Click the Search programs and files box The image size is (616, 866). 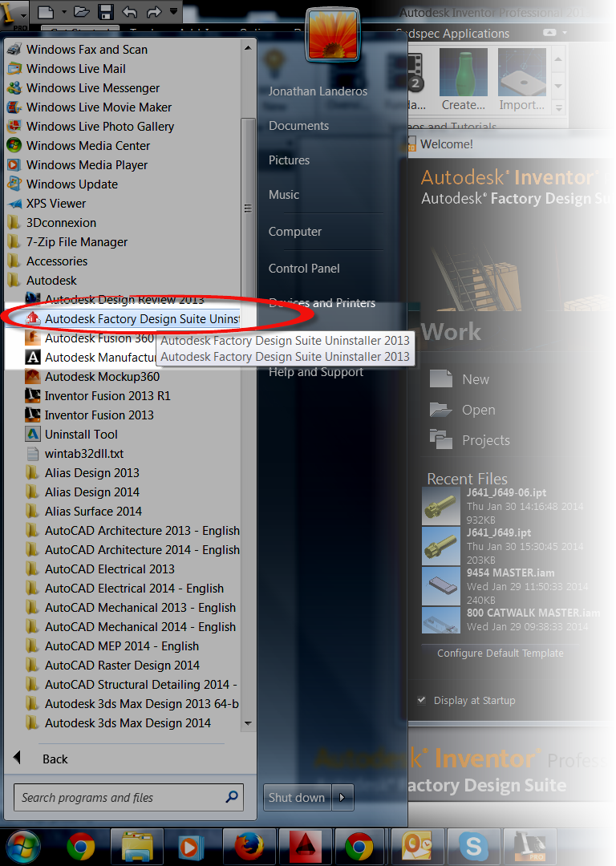coord(128,798)
